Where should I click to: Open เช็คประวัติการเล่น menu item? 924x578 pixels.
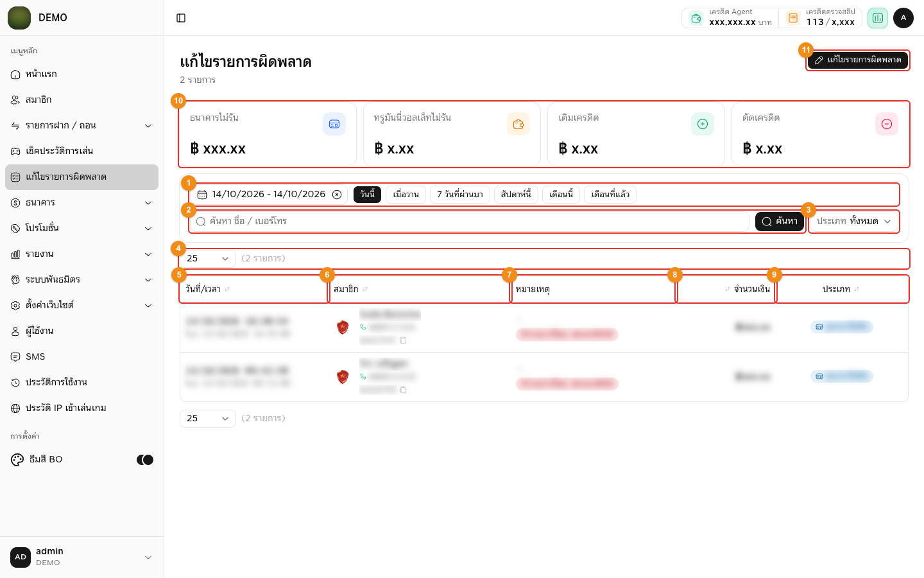coord(81,151)
